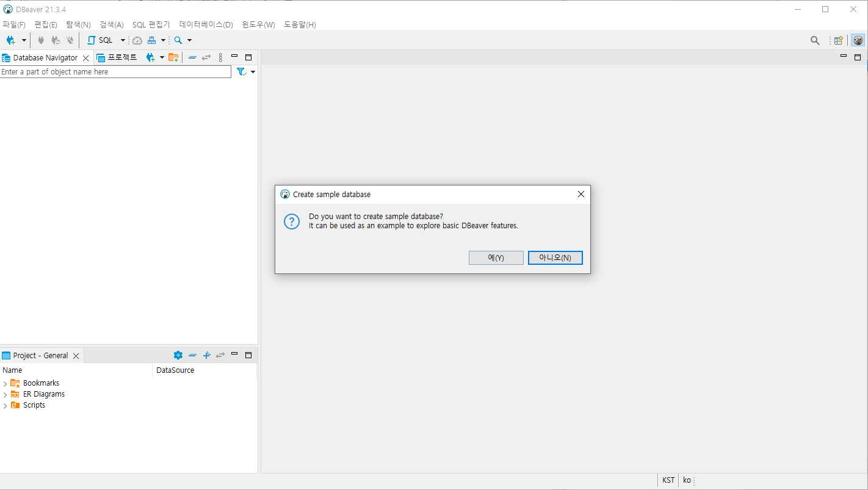Viewport: 868px width, 490px height.
Task: Click the filter funnel icon in Navigator
Action: (x=242, y=72)
